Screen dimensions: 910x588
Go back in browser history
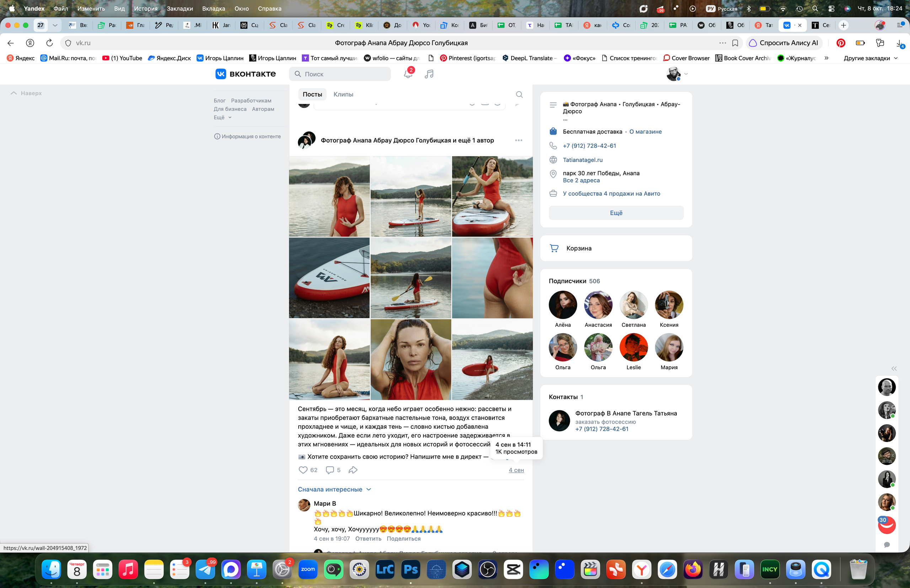pyautogui.click(x=11, y=43)
